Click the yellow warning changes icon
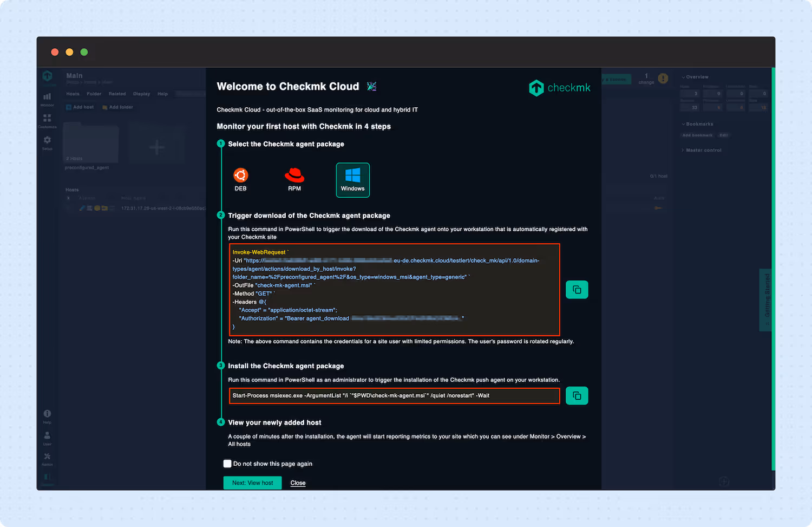Screen dimensions: 812x527 (x=663, y=79)
